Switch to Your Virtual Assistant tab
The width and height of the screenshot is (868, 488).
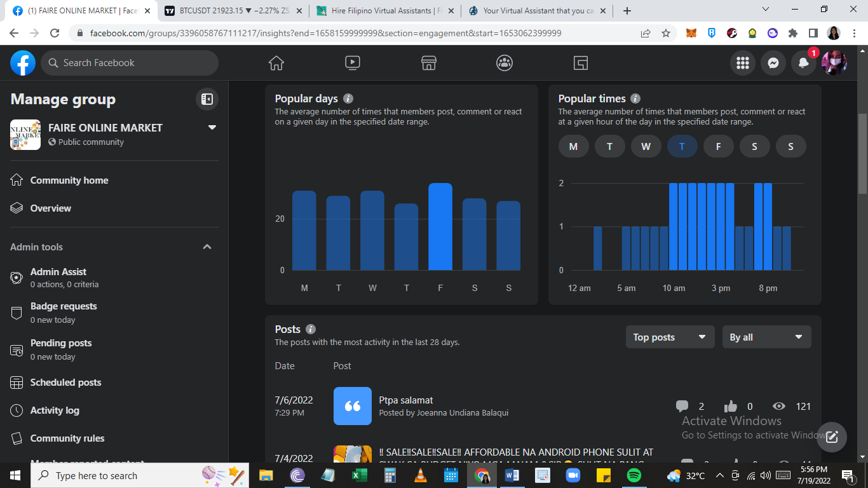(x=537, y=11)
